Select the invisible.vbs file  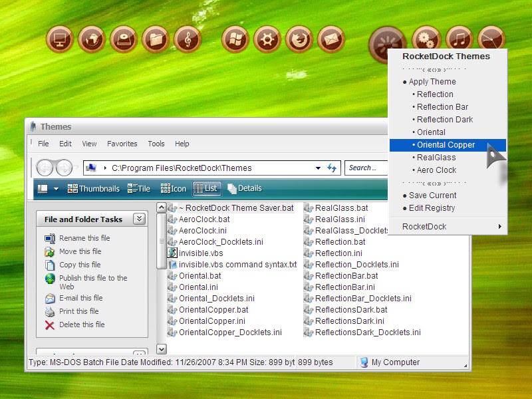pyautogui.click(x=196, y=253)
